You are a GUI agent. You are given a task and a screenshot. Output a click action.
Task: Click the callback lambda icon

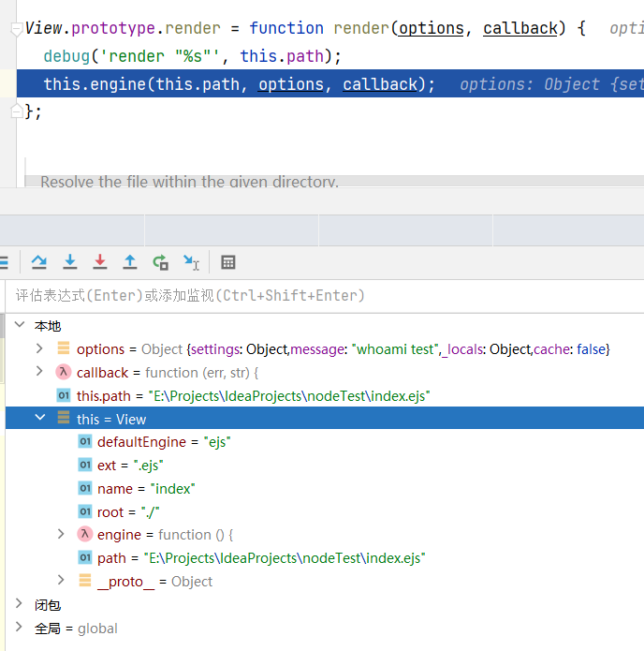64,372
